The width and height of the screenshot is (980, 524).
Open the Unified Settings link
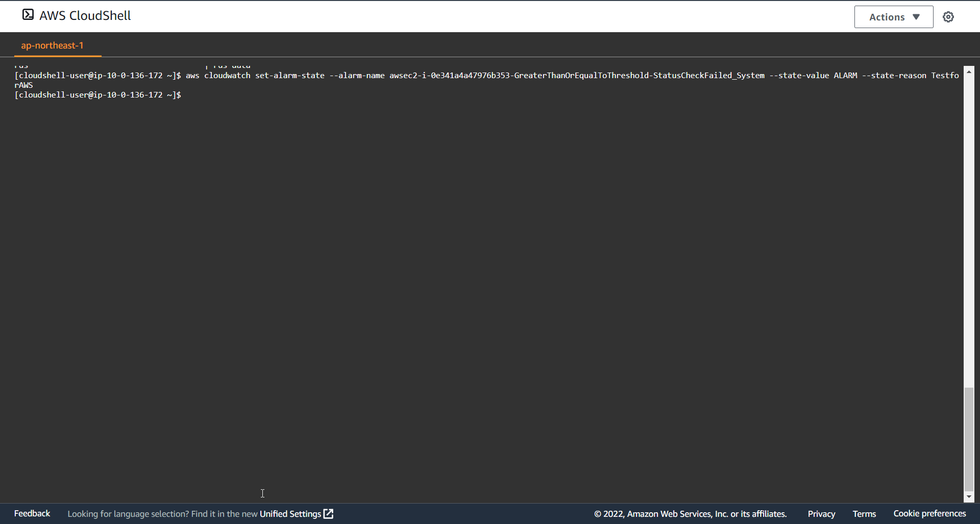tap(290, 514)
